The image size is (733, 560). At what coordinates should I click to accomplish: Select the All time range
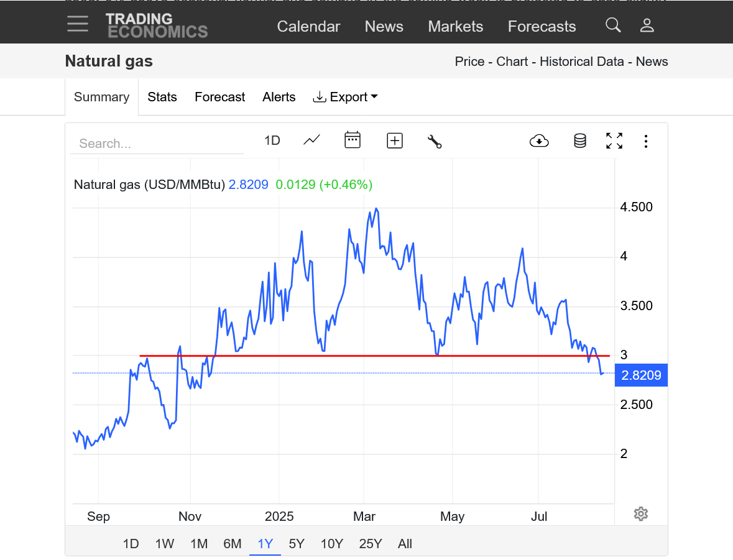405,544
